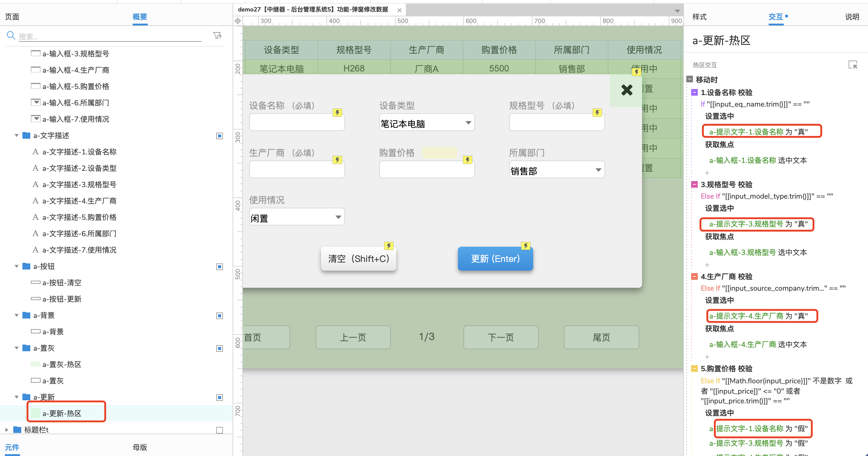Collapse the 4.生产厂商 校验 case
868x456 pixels.
tap(694, 276)
